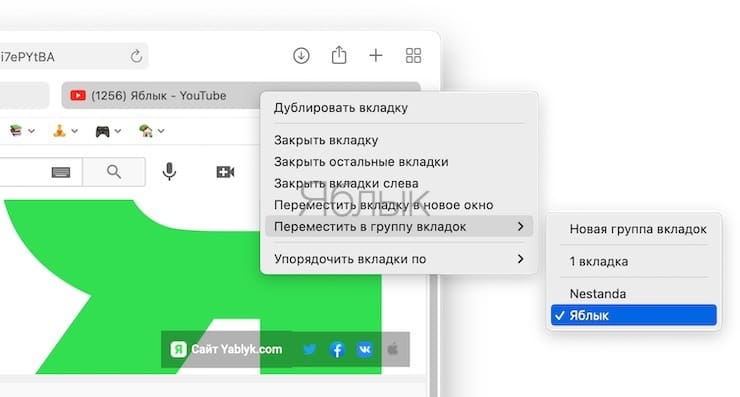Move tab to Nestanda group
The width and height of the screenshot is (740, 397).
click(x=634, y=294)
